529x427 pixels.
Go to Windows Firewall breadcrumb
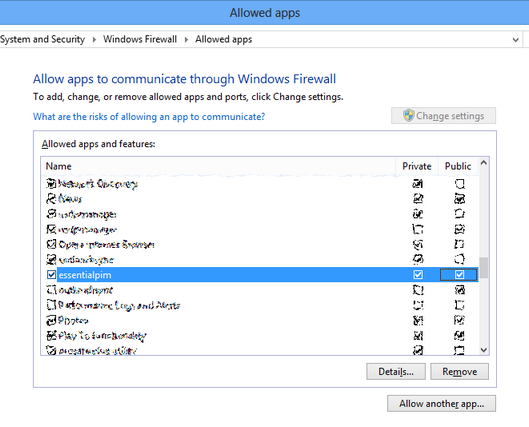[140, 39]
